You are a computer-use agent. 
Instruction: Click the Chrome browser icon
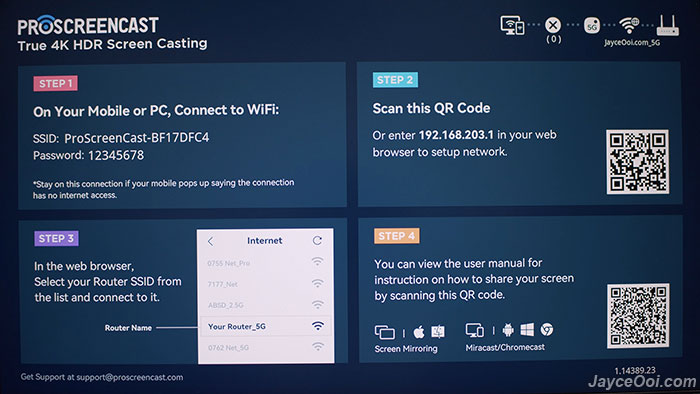pyautogui.click(x=546, y=329)
